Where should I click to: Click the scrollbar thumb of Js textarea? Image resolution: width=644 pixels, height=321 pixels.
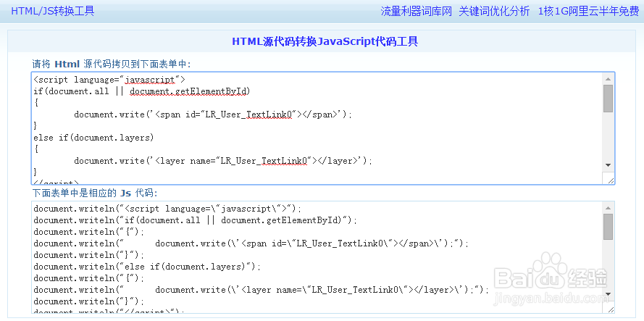tap(609, 227)
